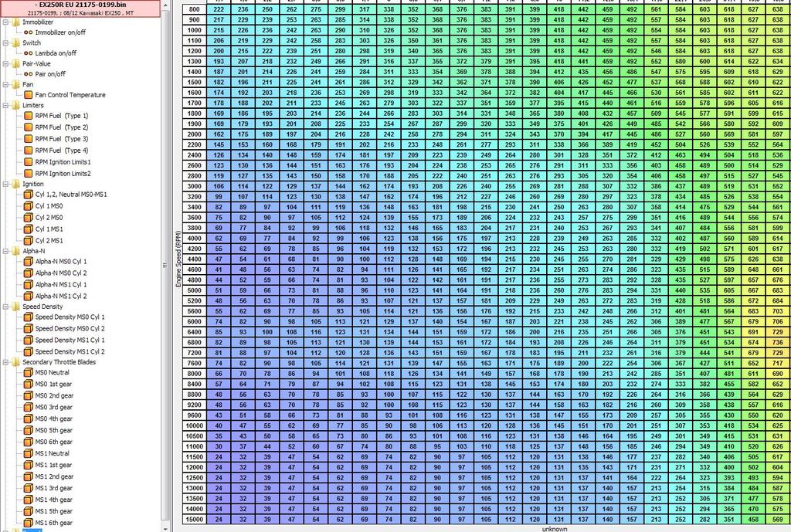
Task: Open RPM Ignition Limits1 map icon
Action: point(29,162)
